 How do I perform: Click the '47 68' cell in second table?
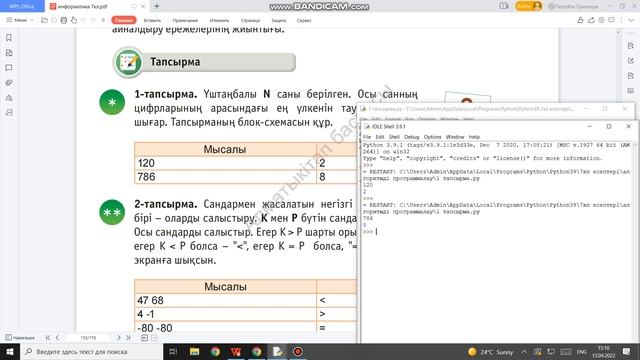point(225,300)
